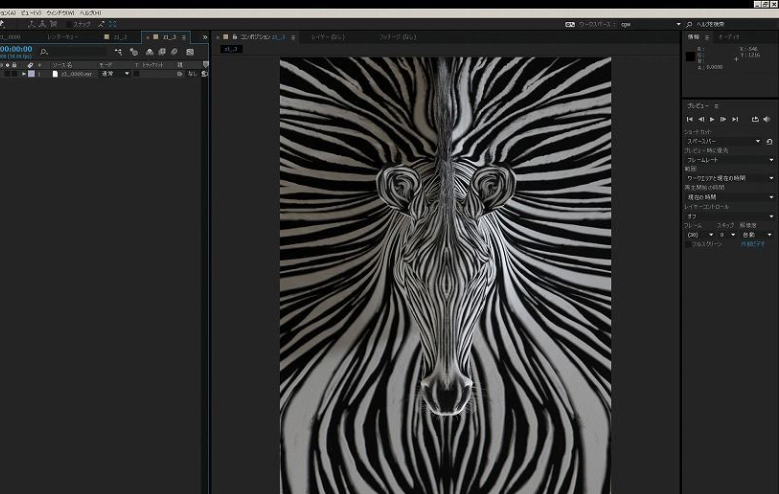Switch to the オーディオ tab
Screen dimensions: 779x494
pyautogui.click(x=729, y=37)
